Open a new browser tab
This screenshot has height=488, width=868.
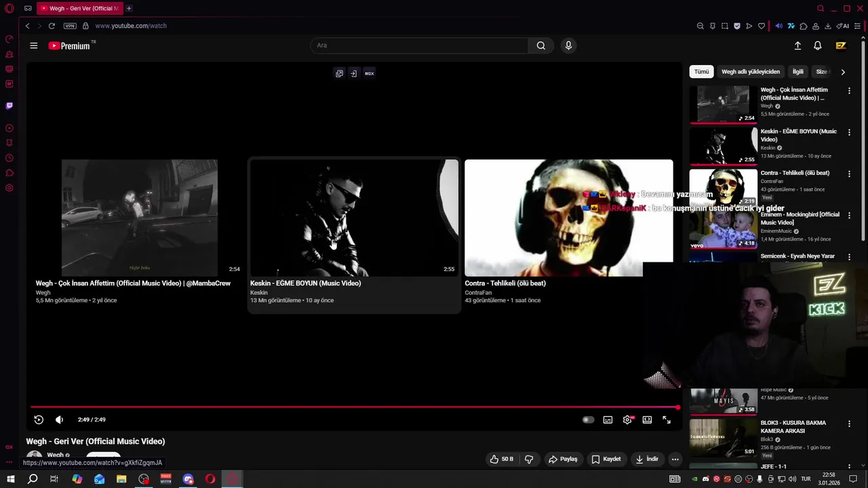[129, 8]
